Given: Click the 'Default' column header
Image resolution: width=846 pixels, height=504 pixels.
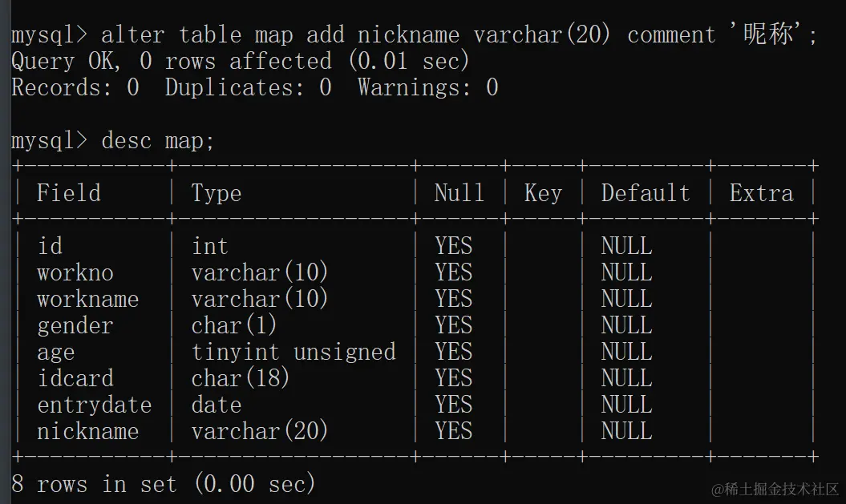Looking at the screenshot, I should click(x=646, y=193).
